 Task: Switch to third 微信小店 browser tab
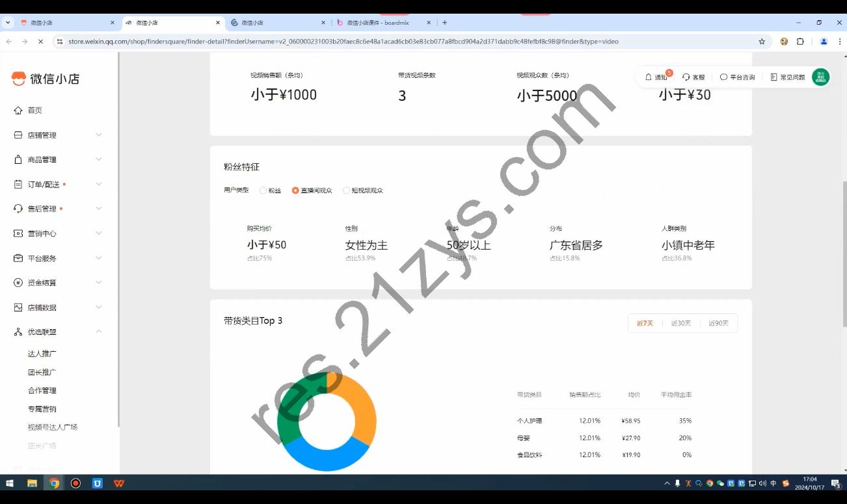pyautogui.click(x=278, y=22)
